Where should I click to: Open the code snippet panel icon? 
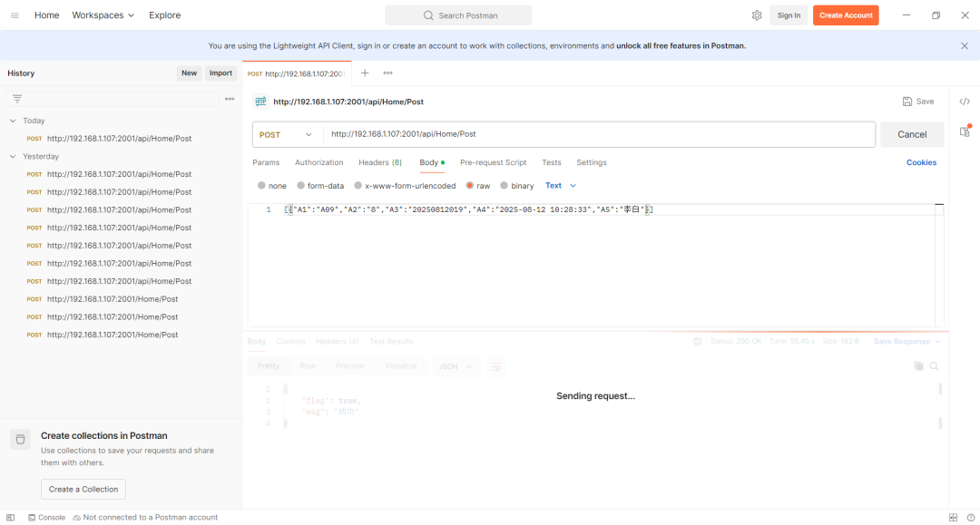click(965, 102)
